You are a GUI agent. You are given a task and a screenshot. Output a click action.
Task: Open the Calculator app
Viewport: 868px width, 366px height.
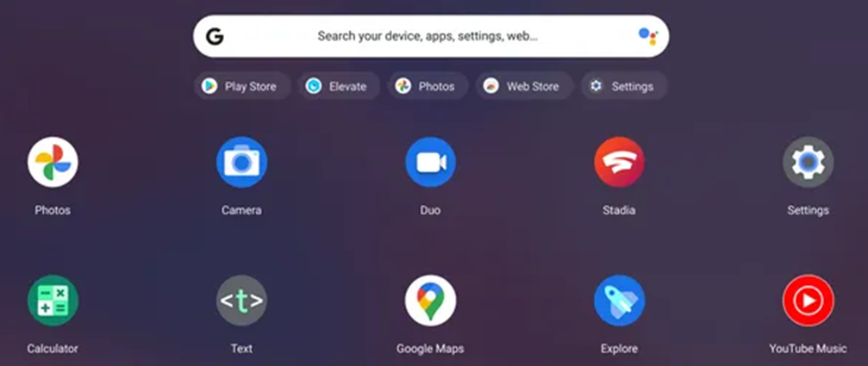(53, 301)
